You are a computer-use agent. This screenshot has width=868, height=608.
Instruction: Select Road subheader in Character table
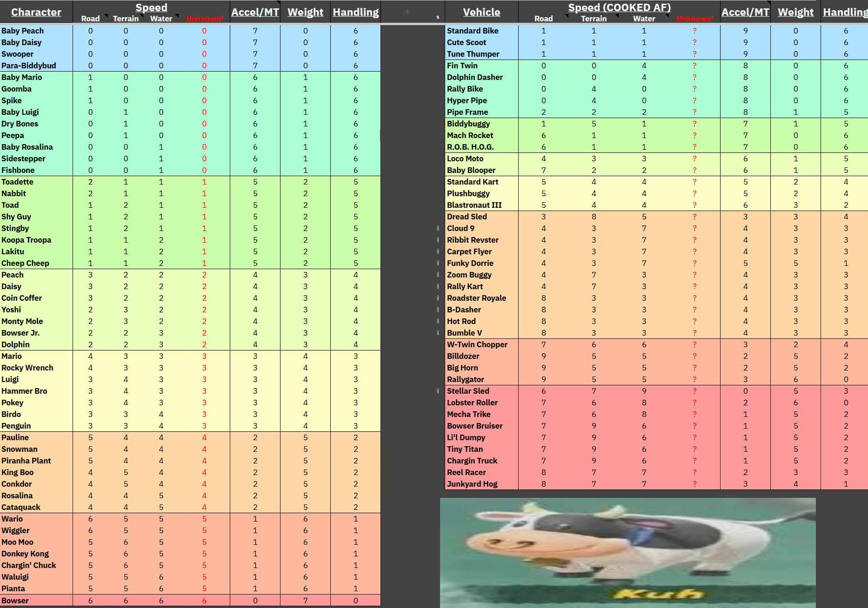[x=90, y=19]
